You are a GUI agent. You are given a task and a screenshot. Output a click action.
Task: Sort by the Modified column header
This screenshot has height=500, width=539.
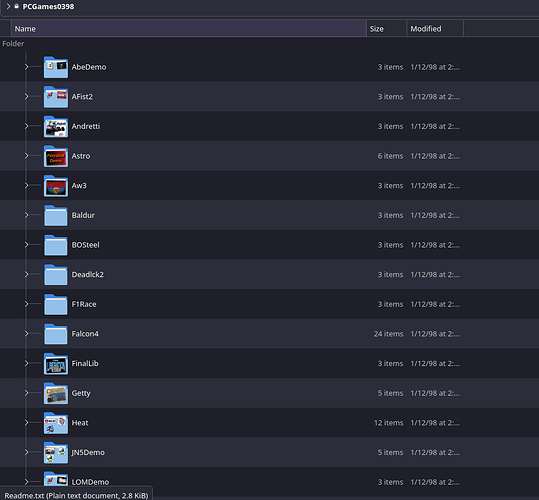tap(435, 29)
